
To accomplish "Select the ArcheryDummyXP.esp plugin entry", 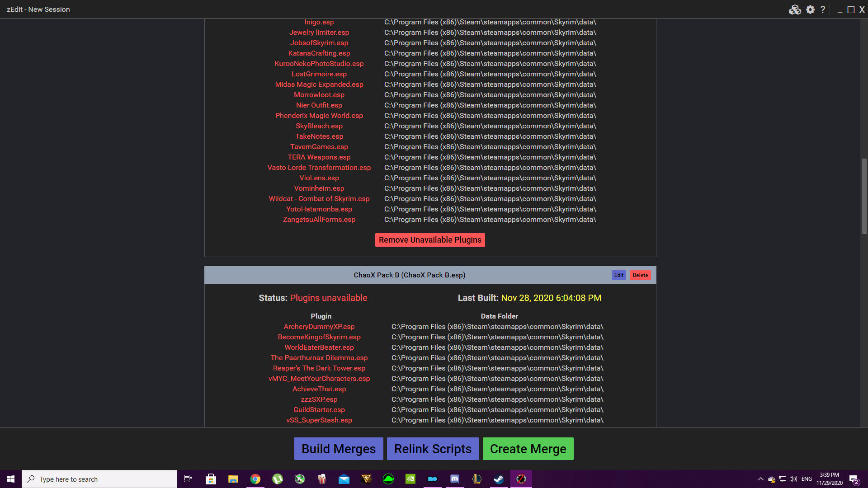I will click(x=319, y=327).
